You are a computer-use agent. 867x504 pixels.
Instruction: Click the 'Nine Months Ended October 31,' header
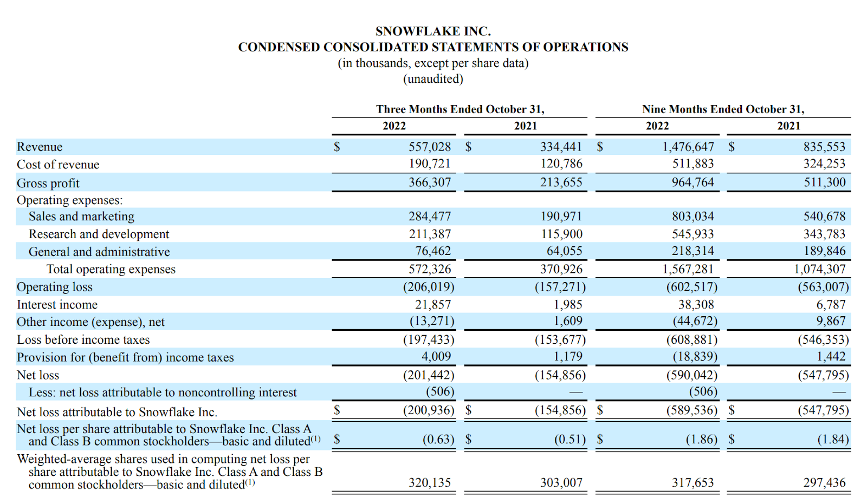723,109
